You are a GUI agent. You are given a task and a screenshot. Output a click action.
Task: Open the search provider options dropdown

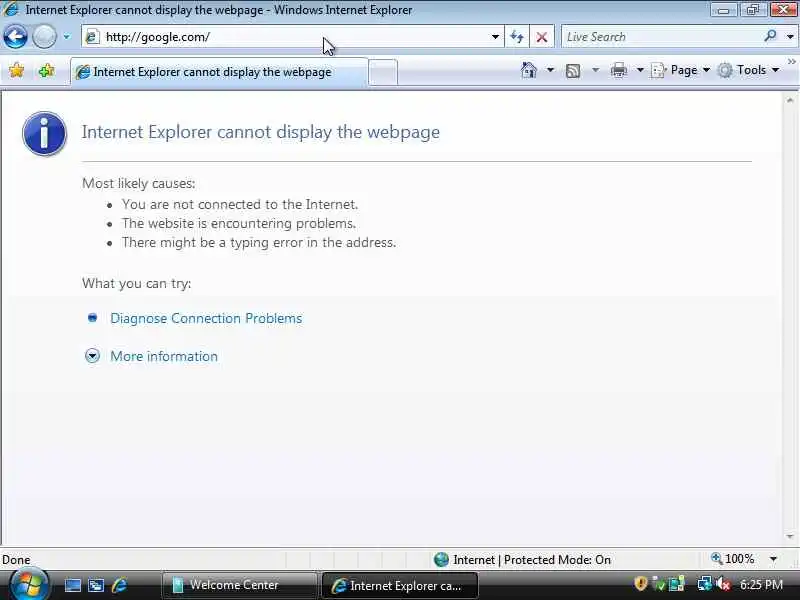pyautogui.click(x=790, y=37)
